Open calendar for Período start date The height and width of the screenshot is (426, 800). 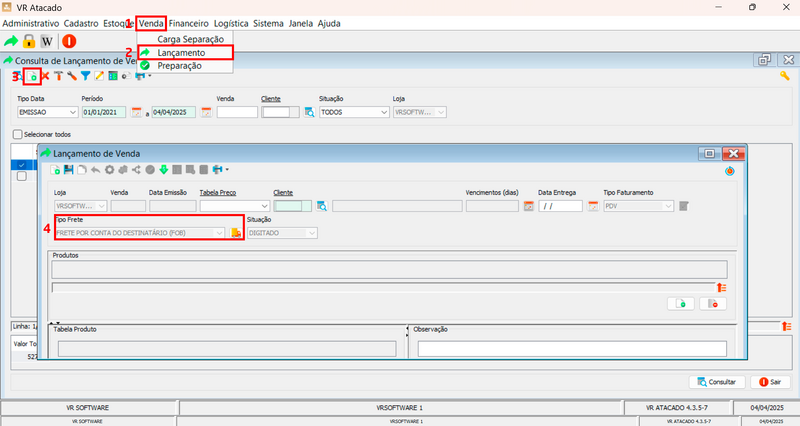coord(136,112)
